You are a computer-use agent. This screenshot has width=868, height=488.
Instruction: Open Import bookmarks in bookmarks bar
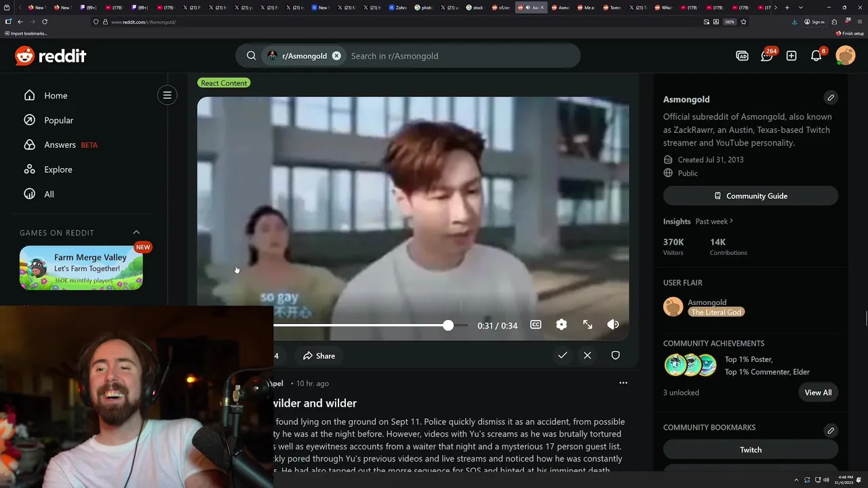click(x=25, y=33)
